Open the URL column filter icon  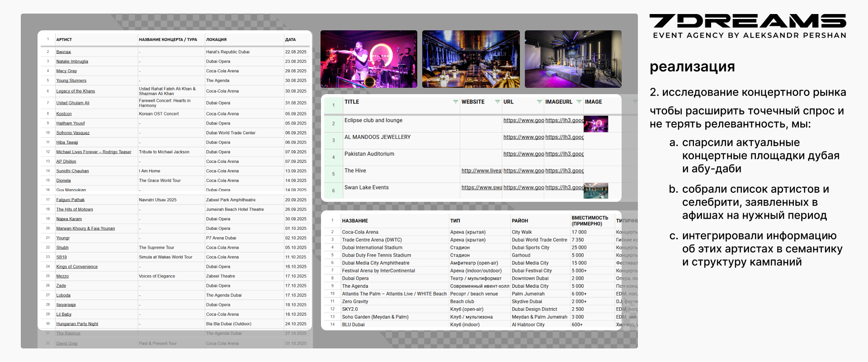(539, 102)
